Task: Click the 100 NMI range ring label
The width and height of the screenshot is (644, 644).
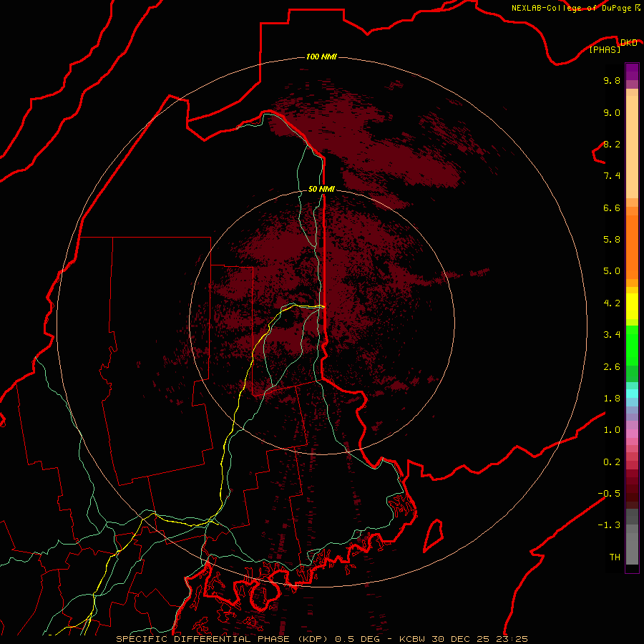Action: pyautogui.click(x=321, y=57)
